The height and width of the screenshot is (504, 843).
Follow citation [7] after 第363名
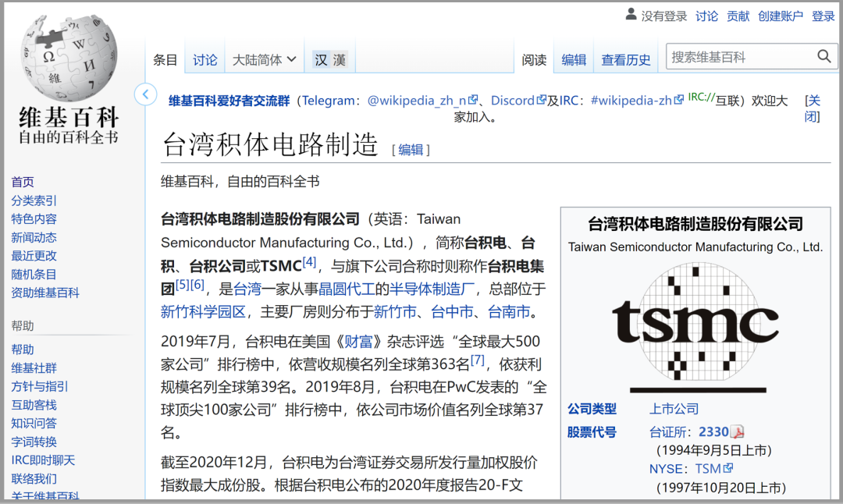pos(478,360)
